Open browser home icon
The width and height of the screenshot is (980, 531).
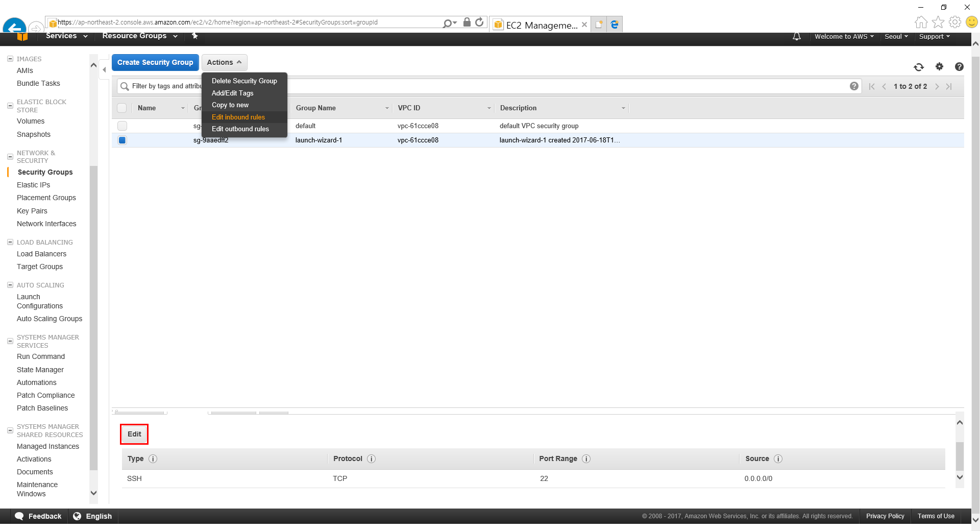point(921,22)
